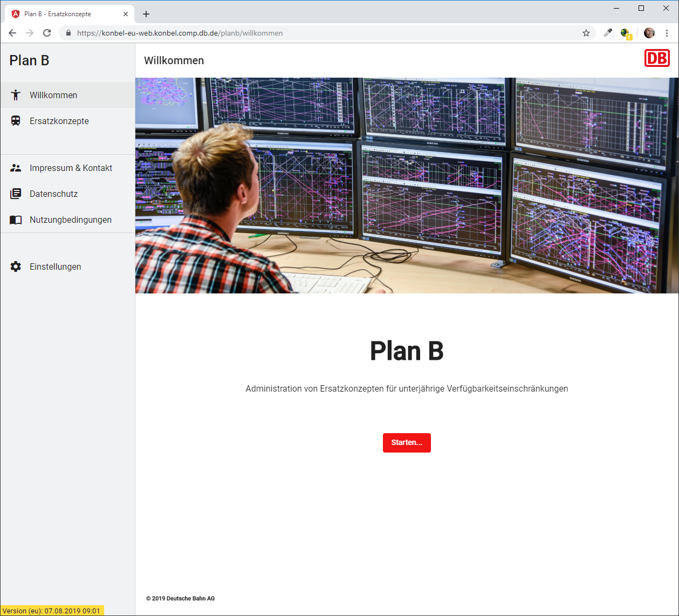Open a new browser tab
Screen dimensions: 679x616
[146, 14]
